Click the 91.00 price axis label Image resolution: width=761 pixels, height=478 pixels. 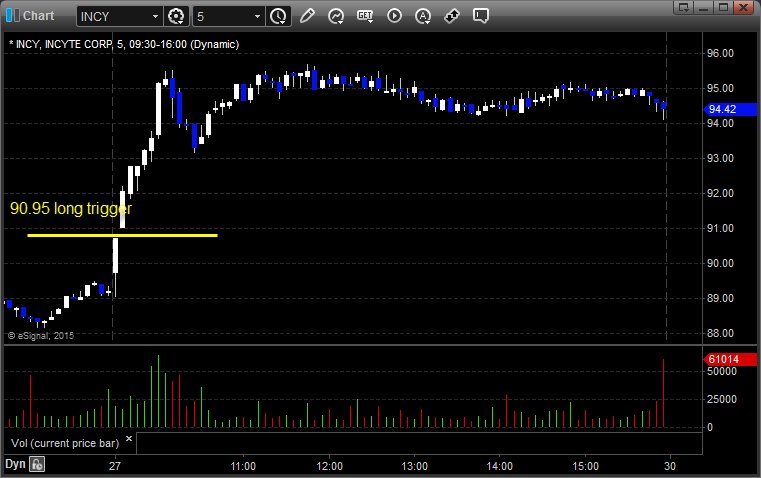coord(720,228)
